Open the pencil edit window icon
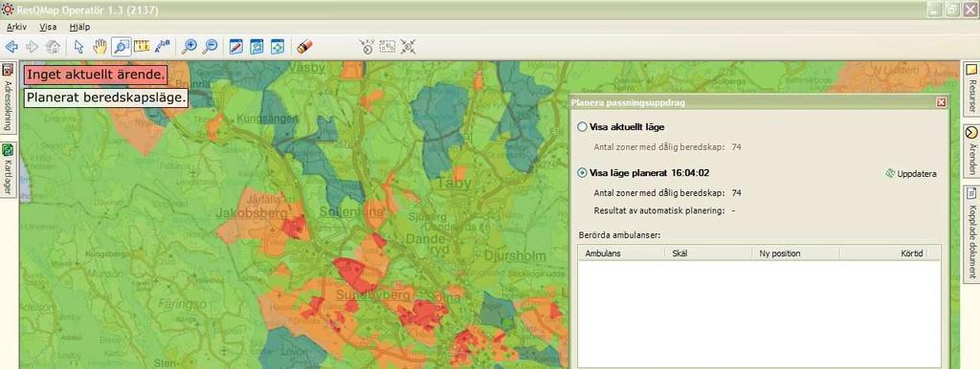The width and height of the screenshot is (980, 369). pyautogui.click(x=235, y=46)
